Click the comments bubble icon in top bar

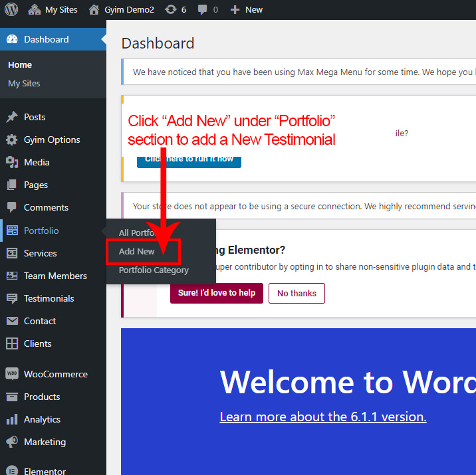tap(202, 9)
